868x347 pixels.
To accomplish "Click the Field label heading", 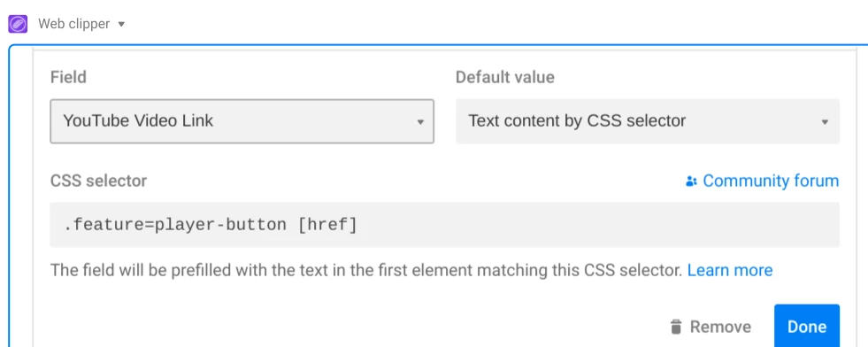I will click(68, 77).
